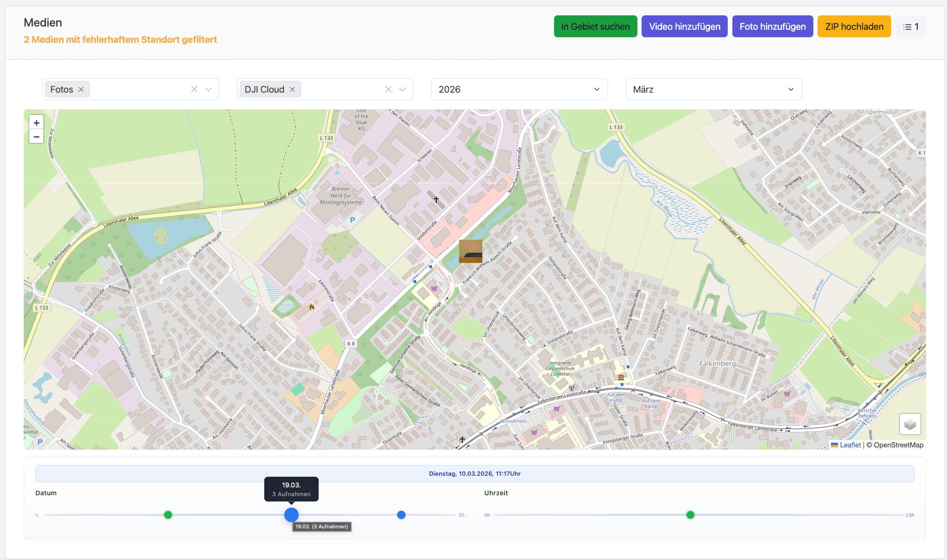Open the photo thumbnail on the map
The width and height of the screenshot is (947, 560).
point(470,251)
